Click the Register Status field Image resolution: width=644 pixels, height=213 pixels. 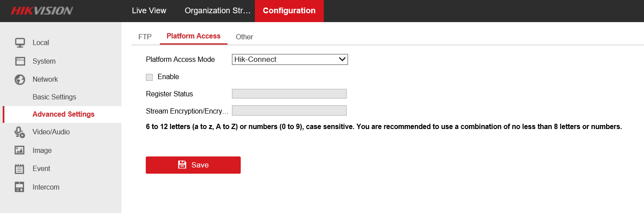tap(289, 94)
